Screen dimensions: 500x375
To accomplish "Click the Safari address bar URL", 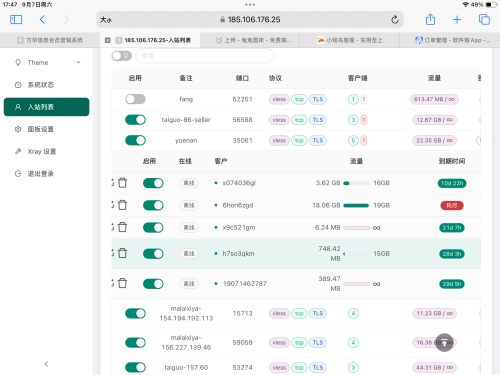I will 254,20.
